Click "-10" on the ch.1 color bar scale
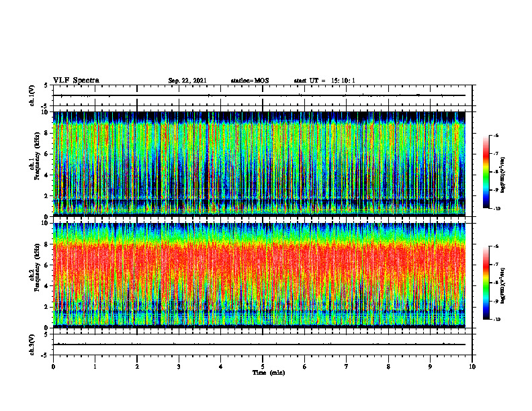Screen dimensions: 532x411 (x=496, y=209)
